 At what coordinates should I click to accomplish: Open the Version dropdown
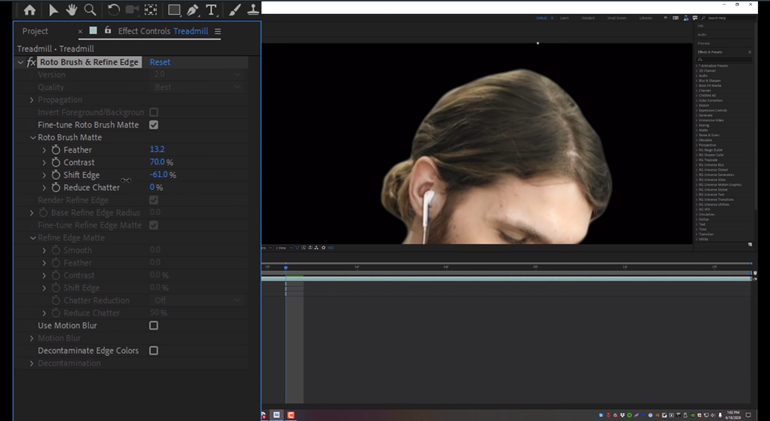[x=196, y=75]
